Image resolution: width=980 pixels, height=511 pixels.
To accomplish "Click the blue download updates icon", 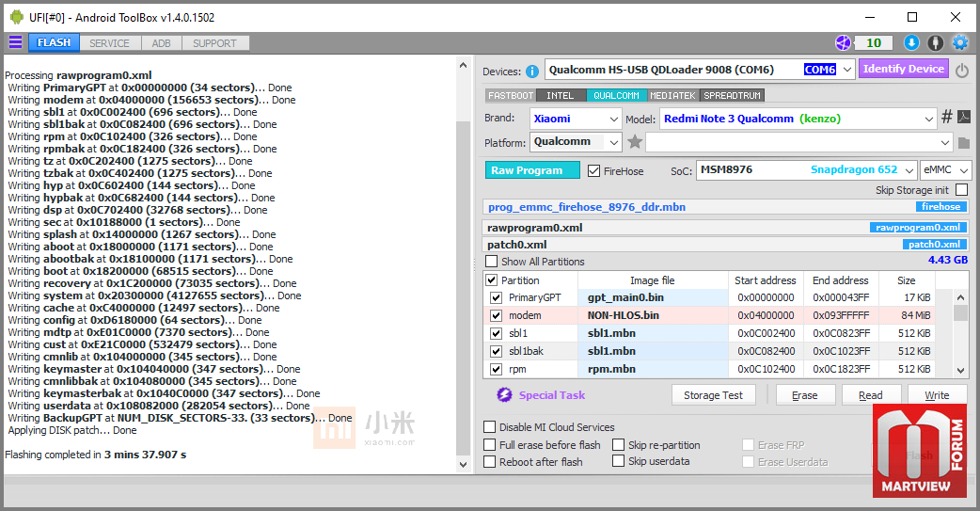I will tap(911, 42).
